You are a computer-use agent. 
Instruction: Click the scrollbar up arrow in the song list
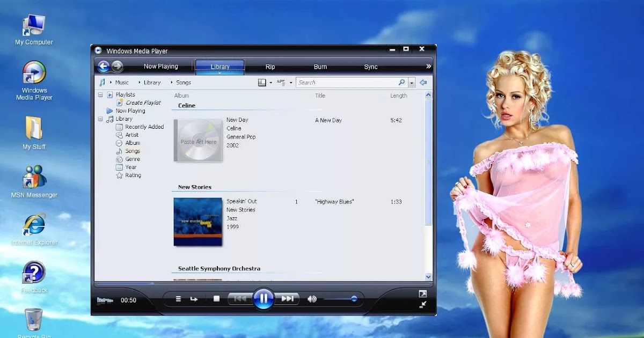(x=428, y=95)
